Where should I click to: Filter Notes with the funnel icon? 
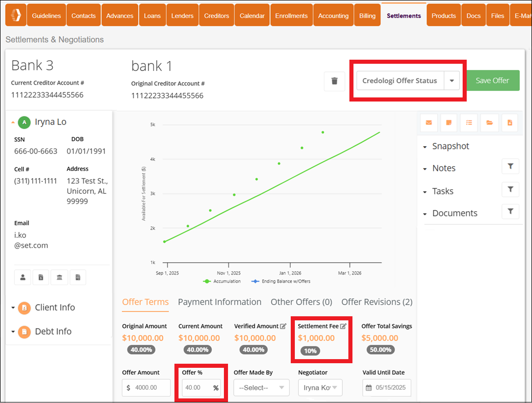click(x=510, y=166)
